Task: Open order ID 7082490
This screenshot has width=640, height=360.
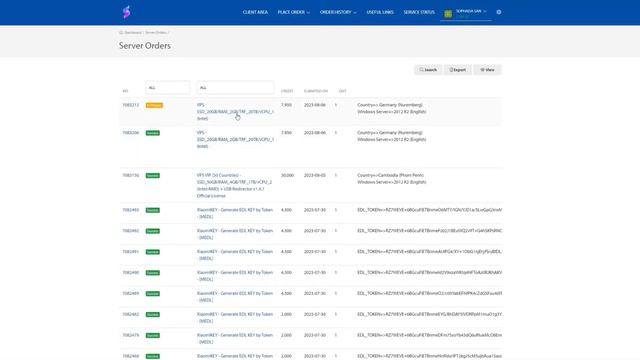Action: tap(131, 272)
